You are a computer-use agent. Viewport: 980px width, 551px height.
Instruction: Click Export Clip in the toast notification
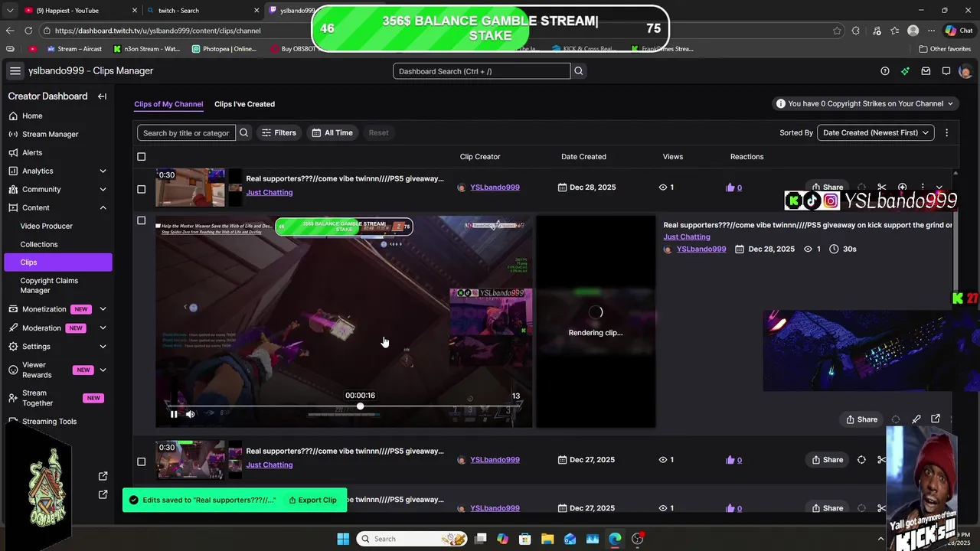pyautogui.click(x=312, y=500)
